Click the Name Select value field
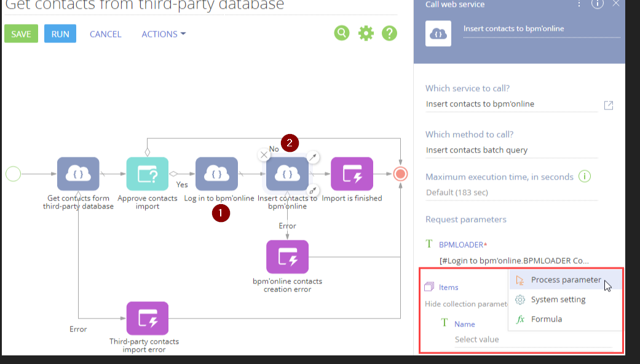This screenshot has width=640, height=364. point(533,339)
